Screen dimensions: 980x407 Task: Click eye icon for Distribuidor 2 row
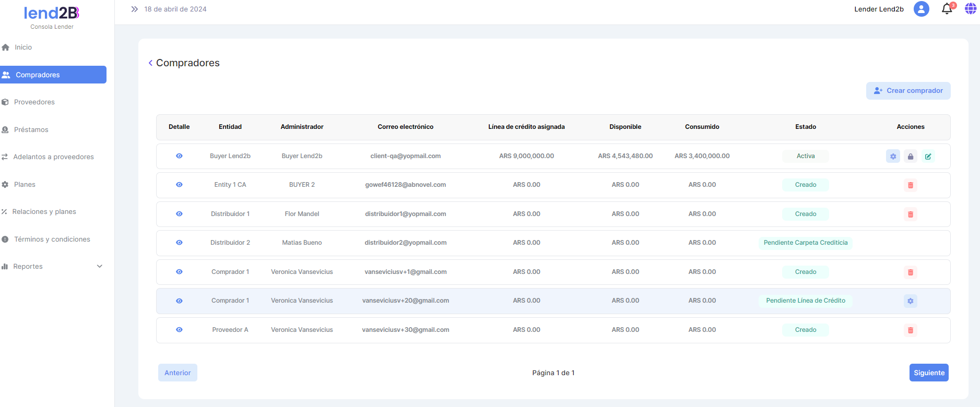pyautogui.click(x=179, y=243)
